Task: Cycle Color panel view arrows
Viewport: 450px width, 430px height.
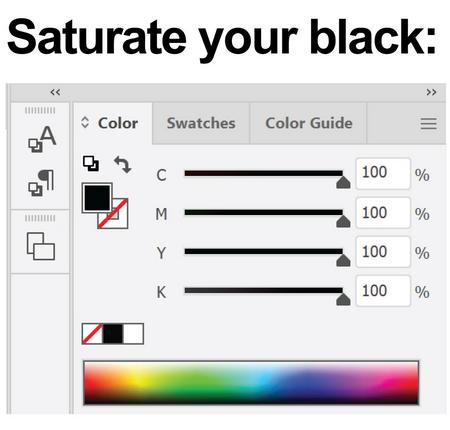Action: pos(85,122)
